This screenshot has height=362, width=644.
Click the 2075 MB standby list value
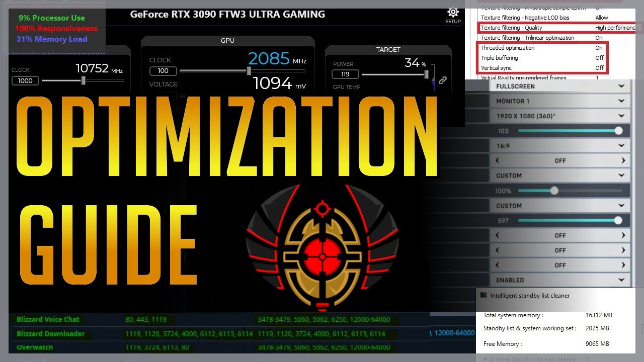pos(597,328)
